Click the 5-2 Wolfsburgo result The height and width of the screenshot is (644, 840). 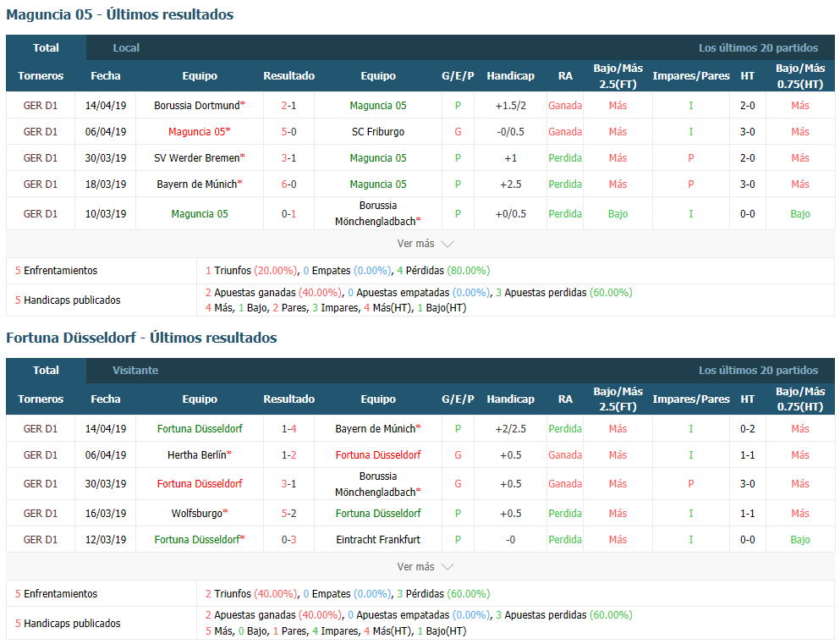(288, 514)
